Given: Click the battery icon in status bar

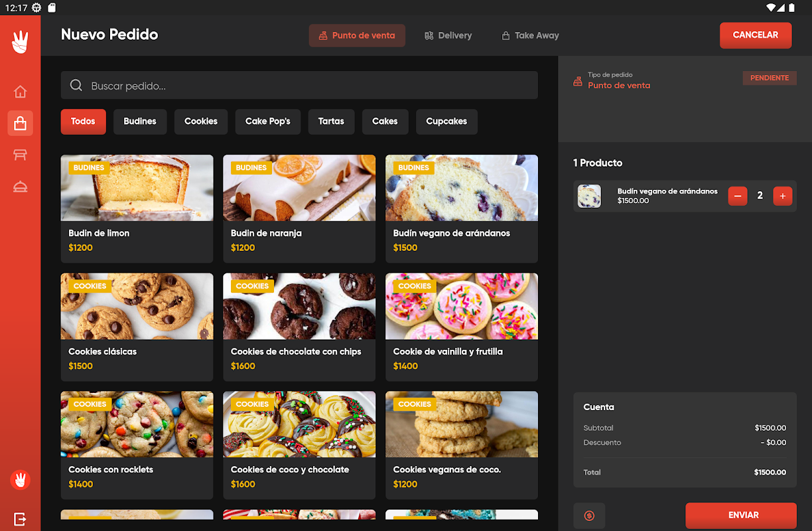Looking at the screenshot, I should pos(791,8).
